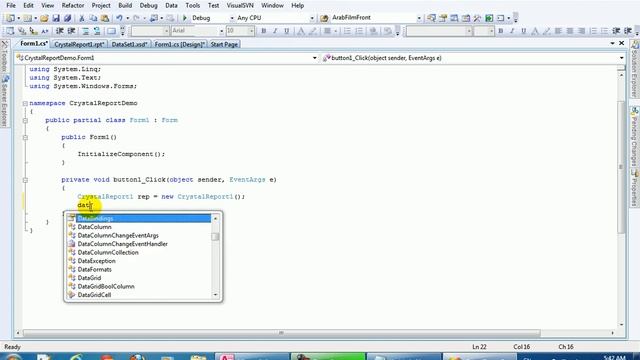Click the increase indent icon in text editor toolbar
640x360 pixels.
[71, 31]
